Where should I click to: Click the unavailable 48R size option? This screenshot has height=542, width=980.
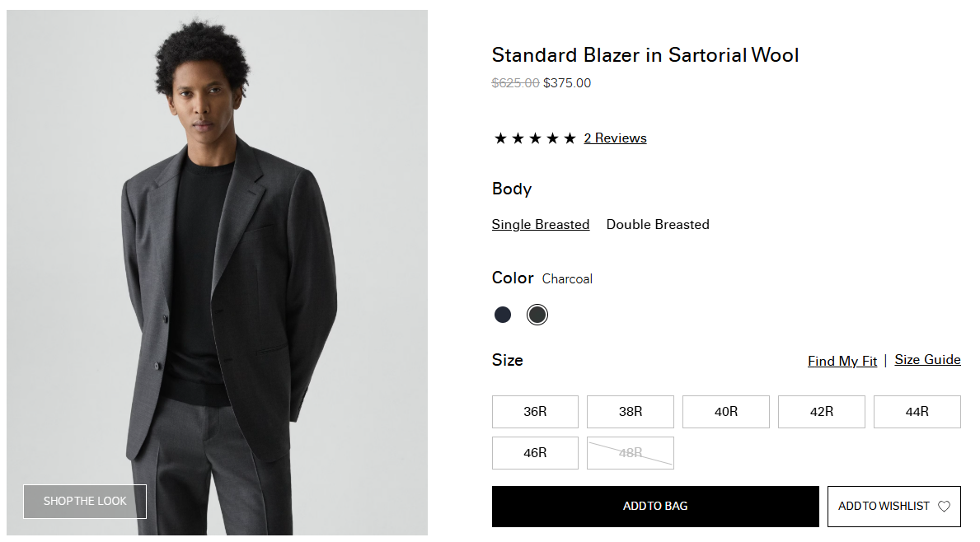[x=631, y=453]
